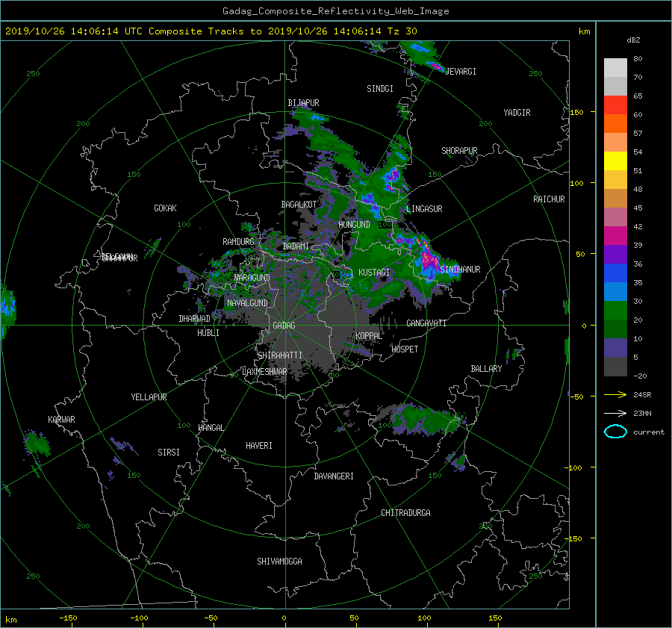
Task: Select the YELLAPUR label on the map
Action: point(149,397)
